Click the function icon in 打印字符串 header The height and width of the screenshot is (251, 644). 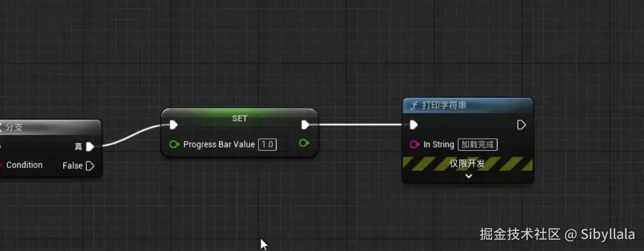(413, 106)
